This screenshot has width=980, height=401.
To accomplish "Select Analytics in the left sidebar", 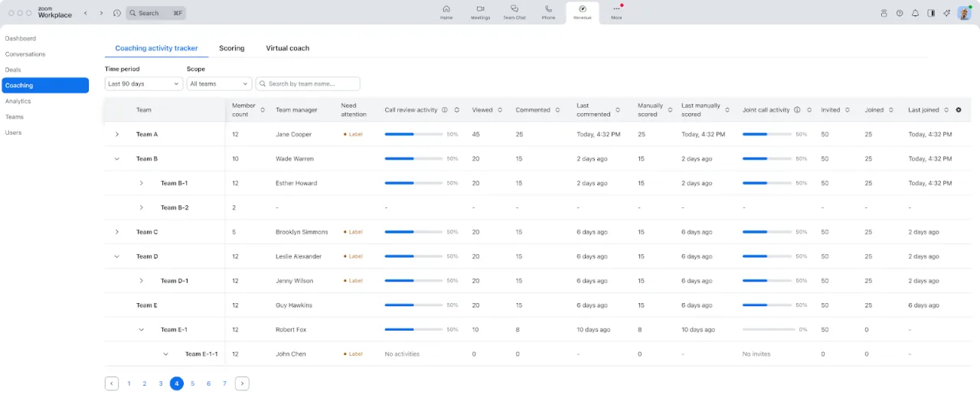I will coord(18,101).
